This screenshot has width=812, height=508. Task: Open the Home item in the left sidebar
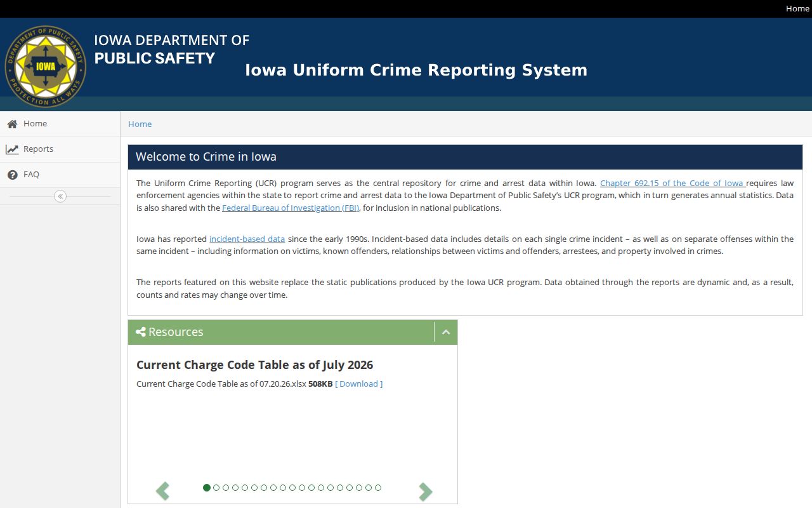pyautogui.click(x=60, y=124)
